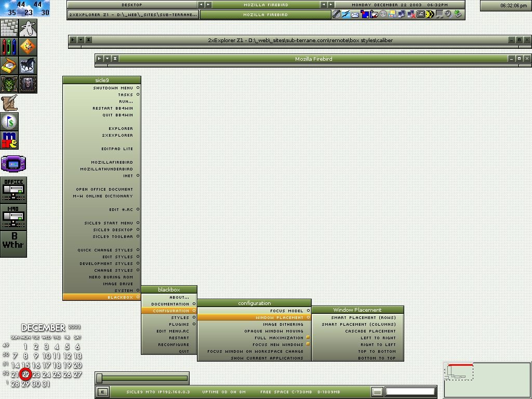Choose Cascade Placement
This screenshot has height=399, width=532.
pos(357,331)
